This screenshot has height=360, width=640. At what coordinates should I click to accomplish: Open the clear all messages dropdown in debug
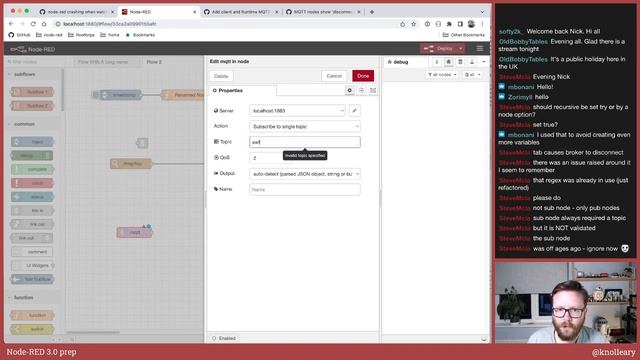coord(472,75)
